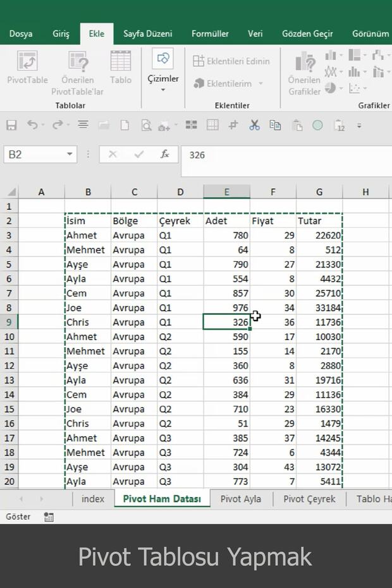
Task: Click the insert function fx icon
Action: 165,154
